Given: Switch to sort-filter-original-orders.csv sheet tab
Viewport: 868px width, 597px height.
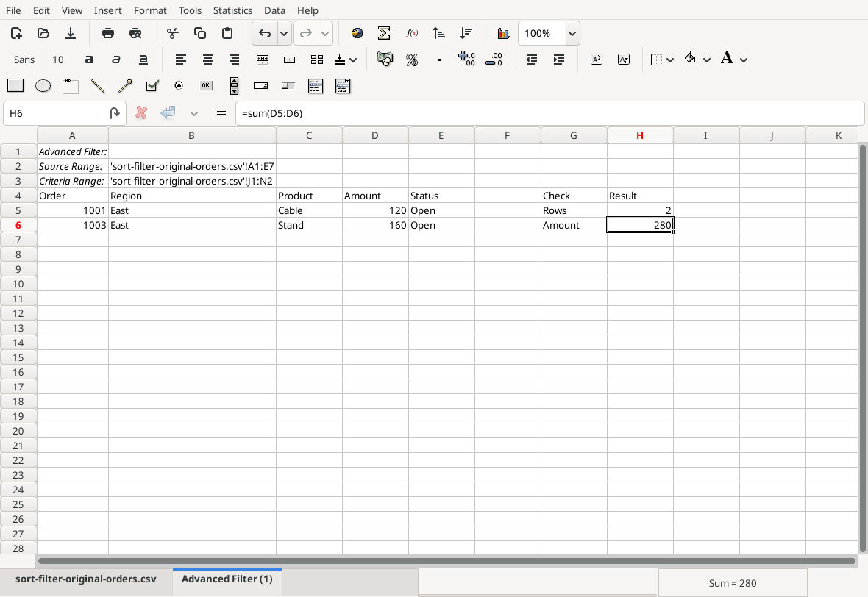Looking at the screenshot, I should [86, 579].
